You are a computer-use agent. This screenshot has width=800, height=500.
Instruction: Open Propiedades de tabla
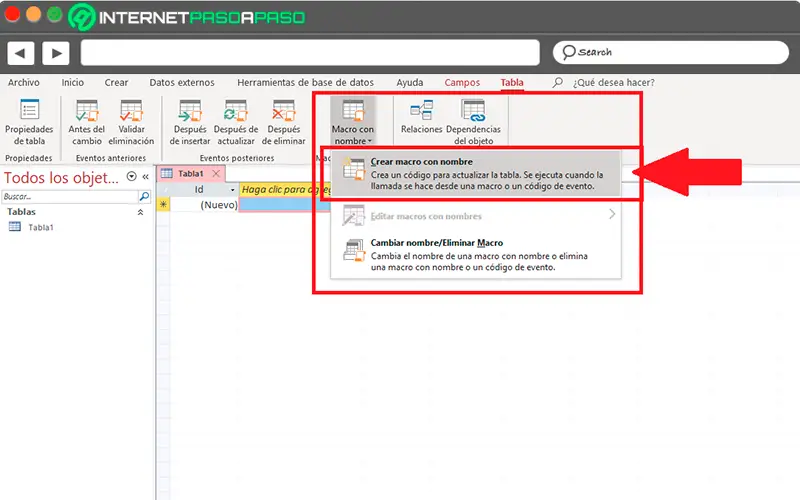tap(29, 122)
